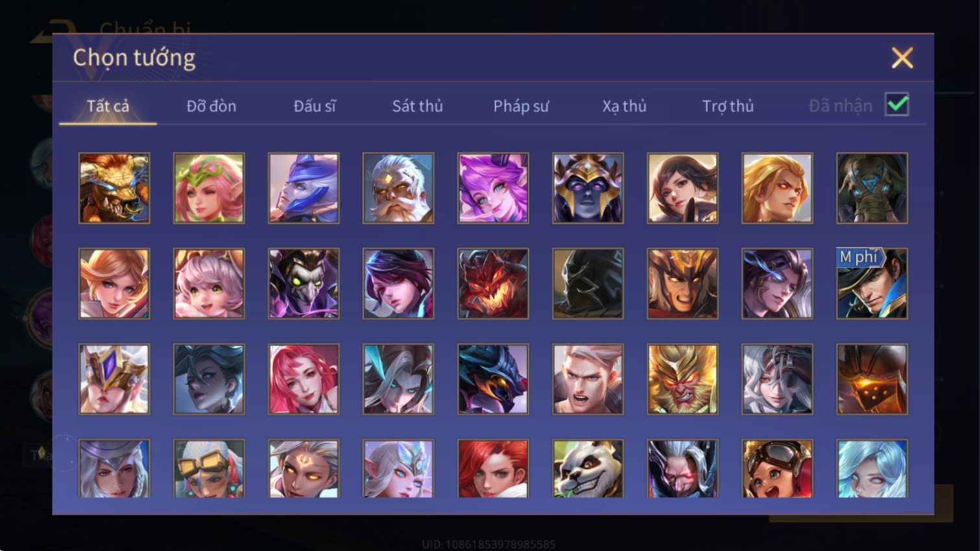980x551 pixels.
Task: Pick the pink-haired flower crown hero
Action: coord(209,188)
